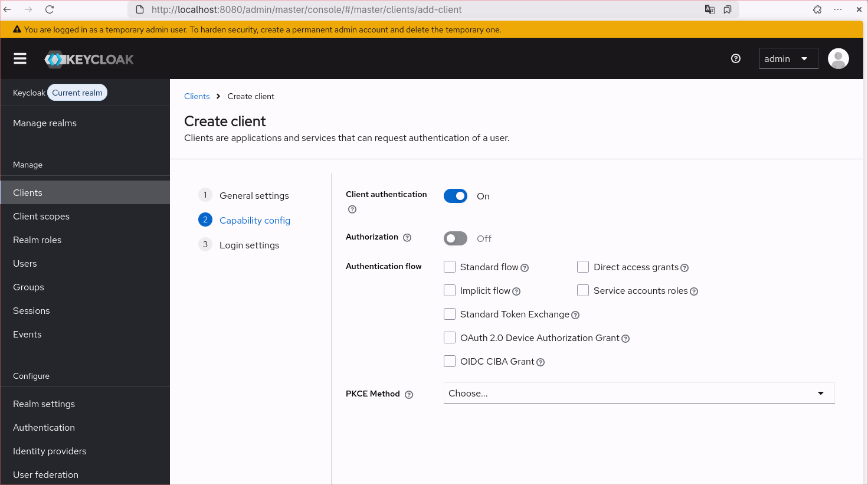Open Groups in the sidebar
The width and height of the screenshot is (868, 485).
[x=85, y=287]
